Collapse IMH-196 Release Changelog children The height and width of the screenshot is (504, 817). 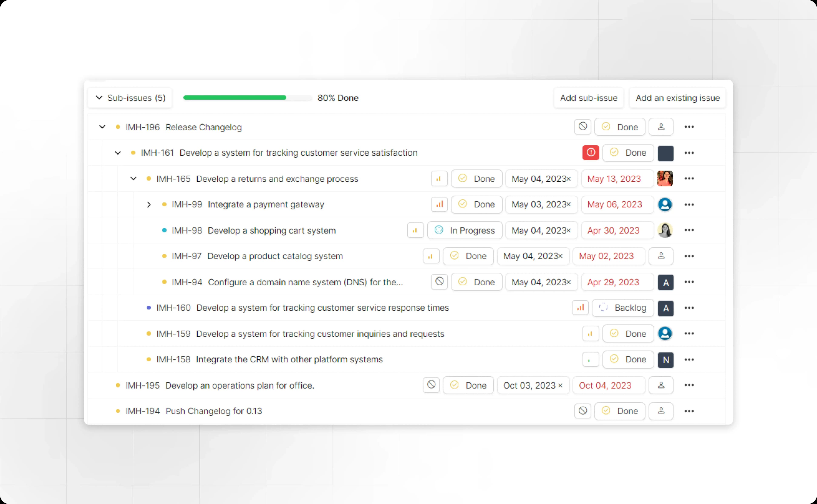pos(102,127)
